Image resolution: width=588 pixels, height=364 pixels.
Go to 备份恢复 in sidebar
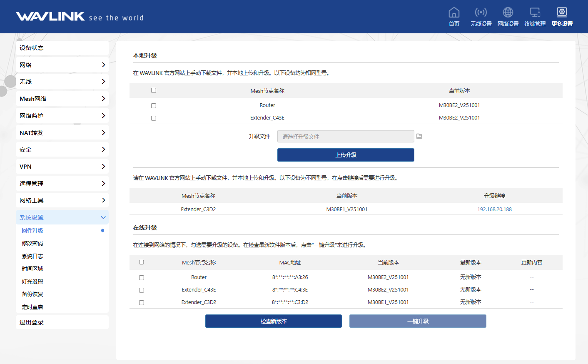tap(32, 294)
